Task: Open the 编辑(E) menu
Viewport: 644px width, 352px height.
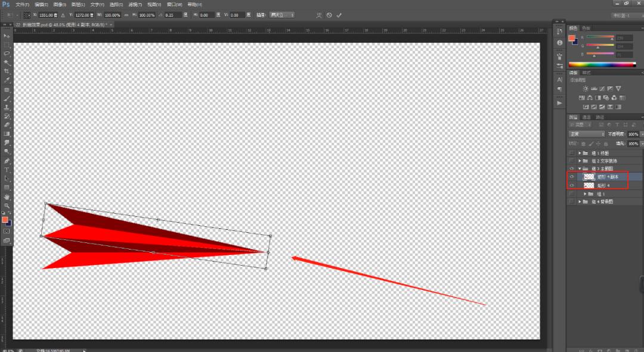Action: tap(41, 5)
